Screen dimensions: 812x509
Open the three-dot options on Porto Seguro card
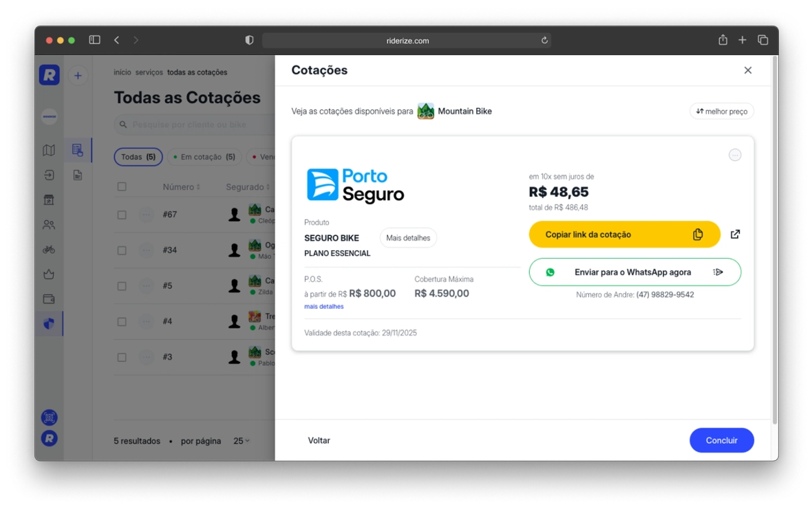(735, 155)
